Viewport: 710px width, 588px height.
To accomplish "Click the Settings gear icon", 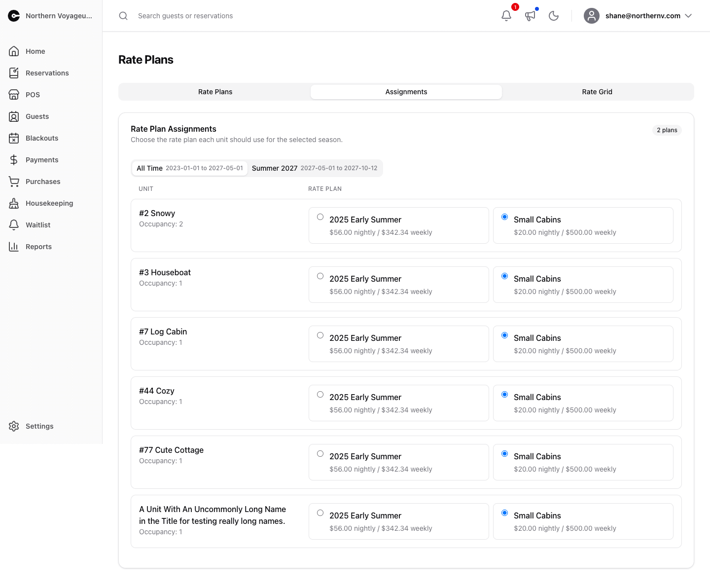I will [14, 426].
